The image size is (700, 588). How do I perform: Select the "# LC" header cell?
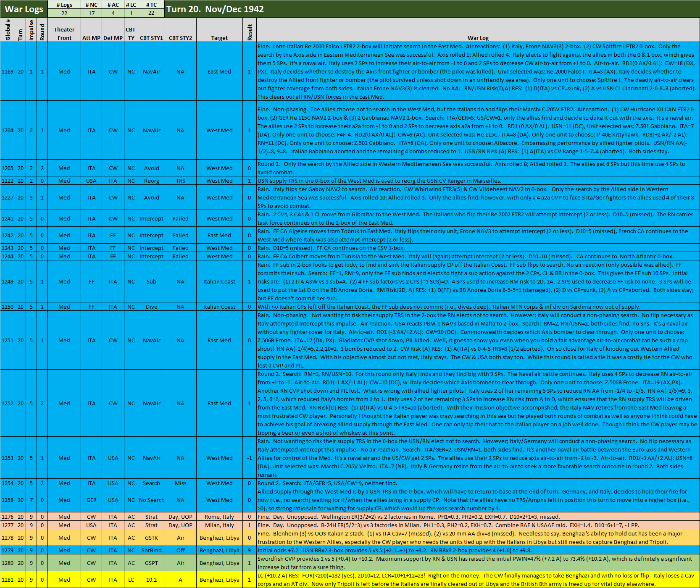(x=131, y=5)
